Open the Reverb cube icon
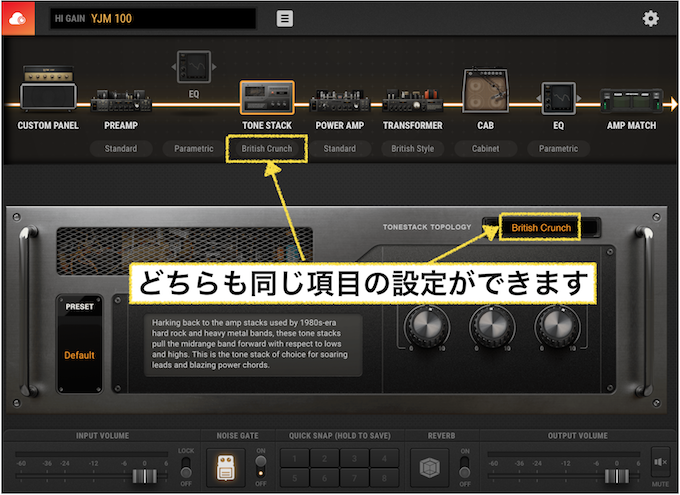 [x=429, y=468]
